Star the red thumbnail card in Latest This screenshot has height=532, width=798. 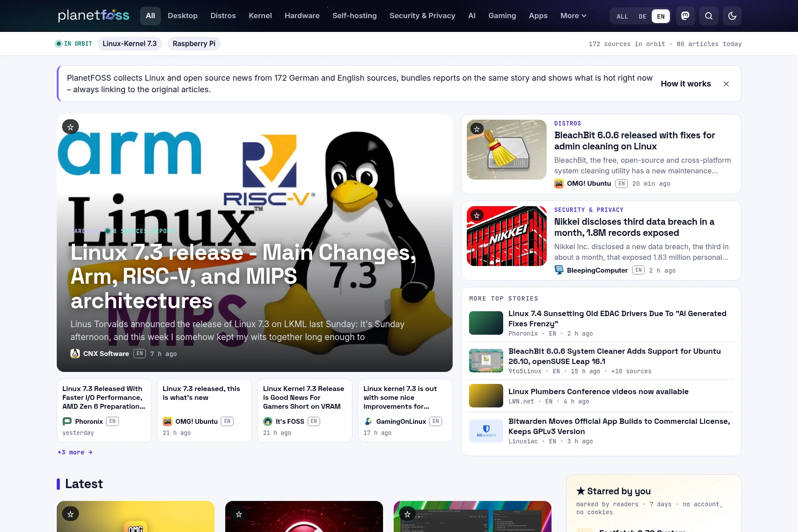(239, 514)
